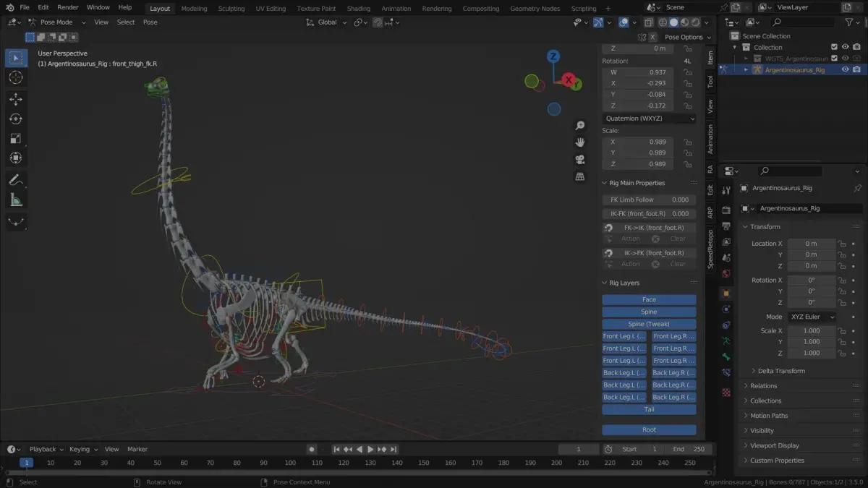Switch to the Sculpting workspace tab
868x488 pixels.
(x=231, y=9)
